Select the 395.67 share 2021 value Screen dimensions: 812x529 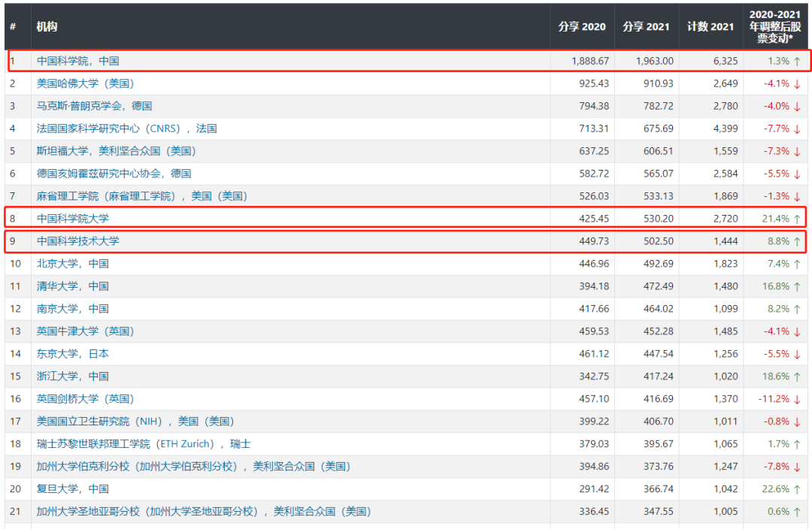point(659,444)
